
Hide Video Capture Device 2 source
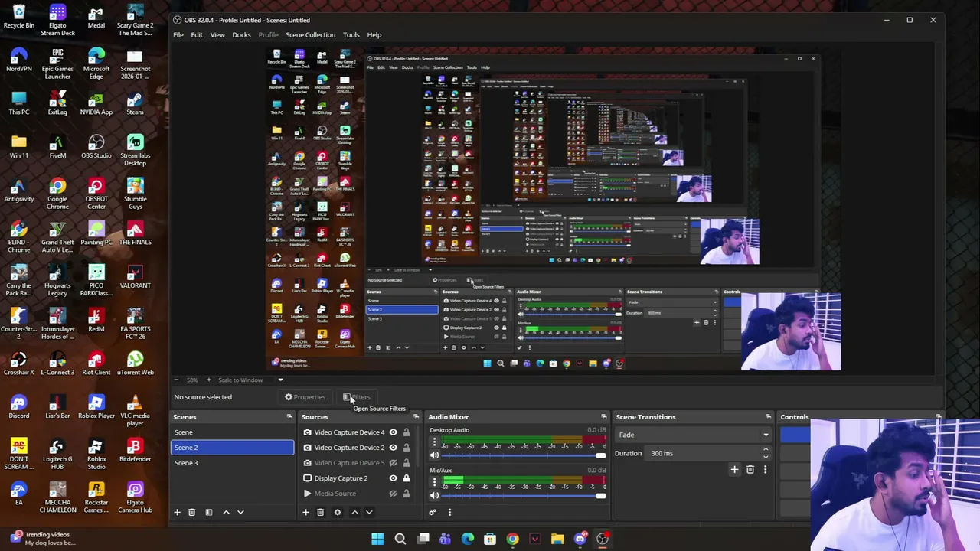(394, 448)
